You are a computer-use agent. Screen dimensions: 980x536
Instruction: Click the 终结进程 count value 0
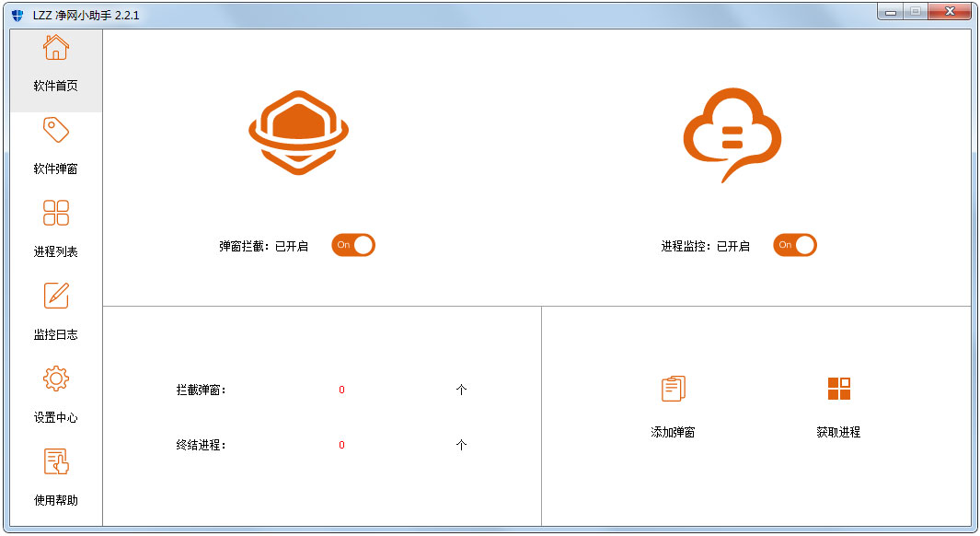click(x=342, y=446)
